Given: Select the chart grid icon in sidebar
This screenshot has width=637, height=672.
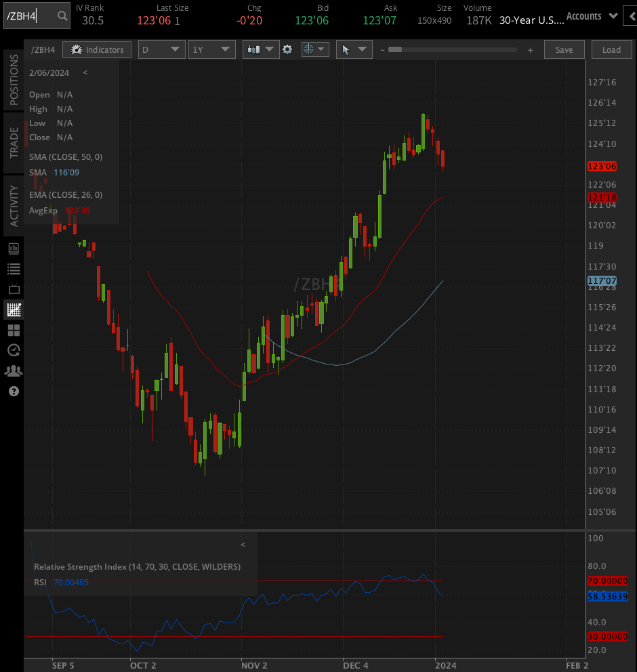Looking at the screenshot, I should click(x=14, y=310).
